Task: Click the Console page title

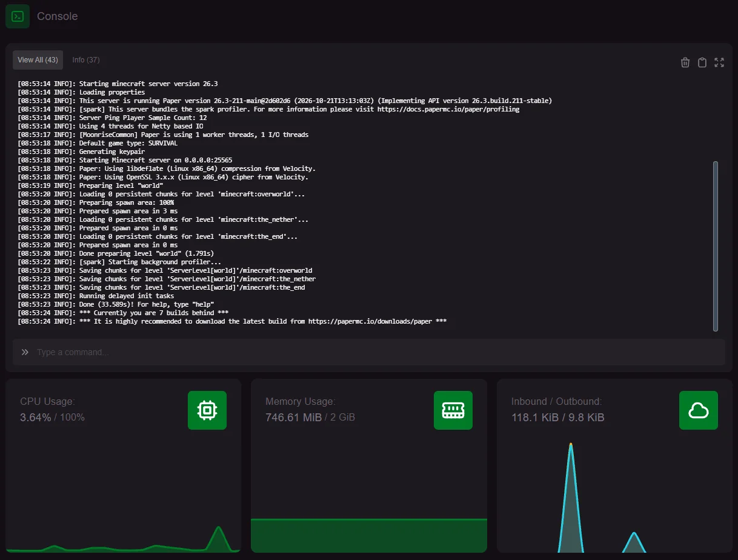Action: pyautogui.click(x=58, y=16)
